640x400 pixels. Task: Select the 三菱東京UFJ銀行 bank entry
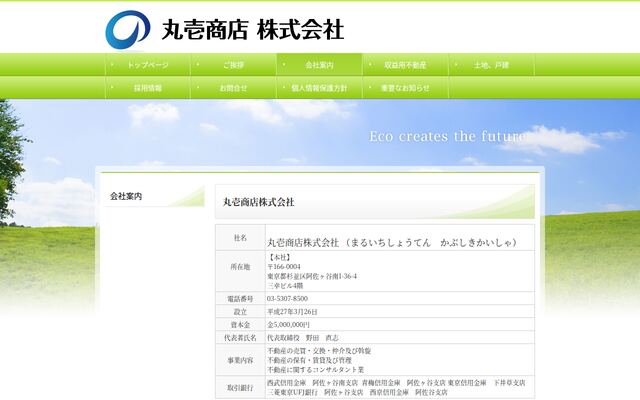pos(315,392)
